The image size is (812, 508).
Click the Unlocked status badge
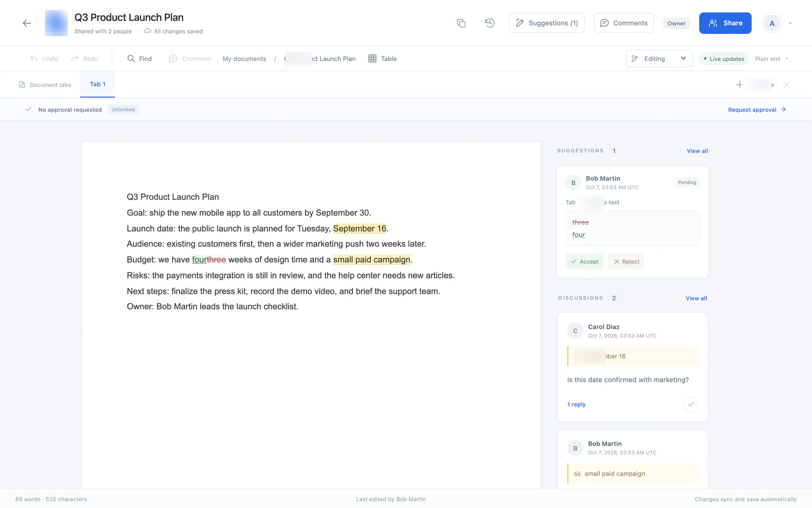(123, 109)
